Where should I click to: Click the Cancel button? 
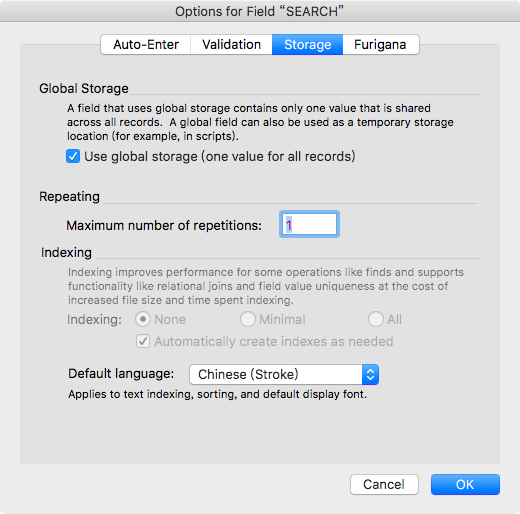384,484
